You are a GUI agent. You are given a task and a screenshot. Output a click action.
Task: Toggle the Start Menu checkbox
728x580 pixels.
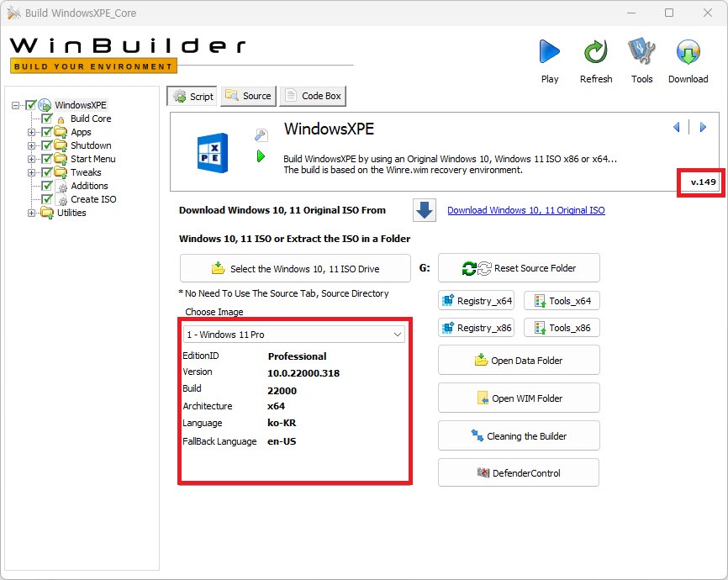tap(47, 159)
